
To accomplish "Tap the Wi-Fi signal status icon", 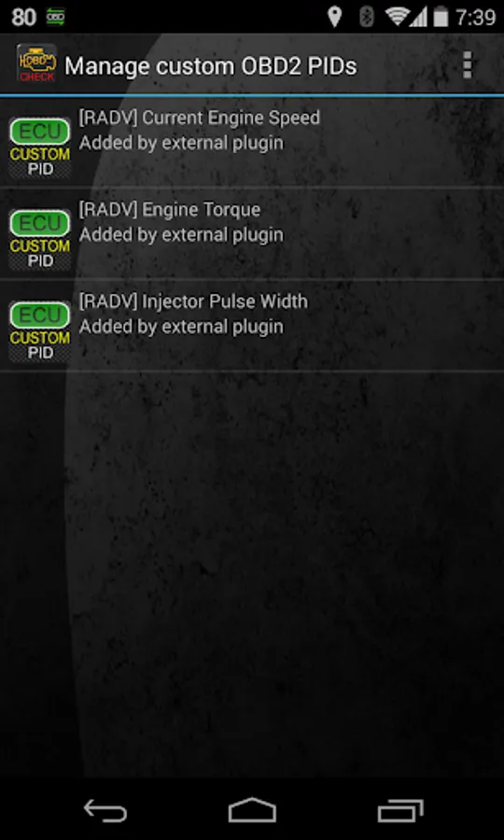I will tap(398, 17).
